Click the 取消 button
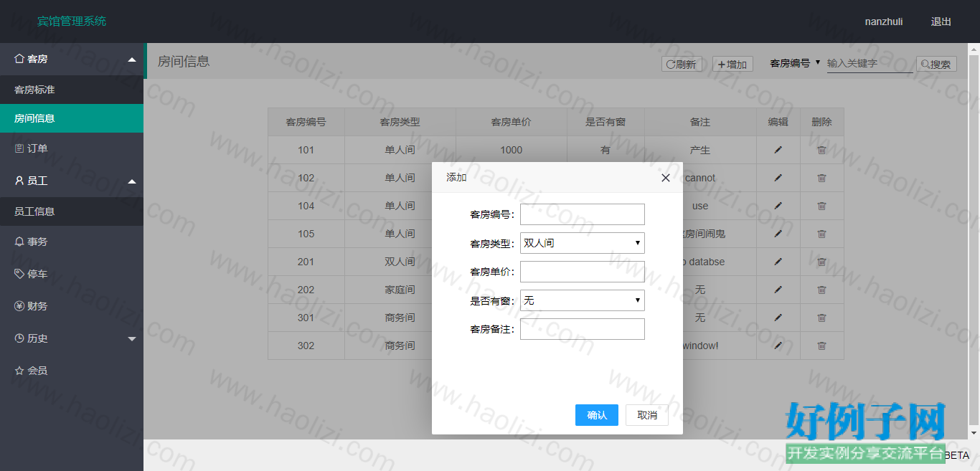This screenshot has width=980, height=471. (x=647, y=415)
